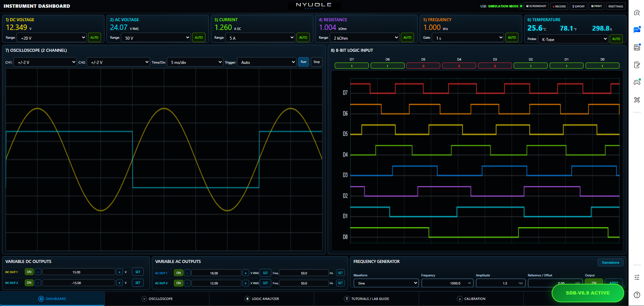The height and width of the screenshot is (306, 644).
Task: Take a screenshot with Screenshot button
Action: point(536,6)
